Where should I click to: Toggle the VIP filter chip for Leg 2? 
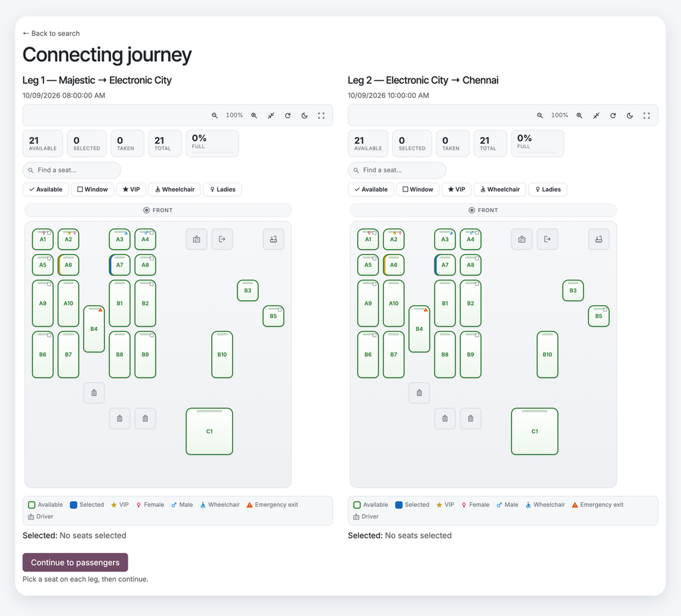point(456,189)
